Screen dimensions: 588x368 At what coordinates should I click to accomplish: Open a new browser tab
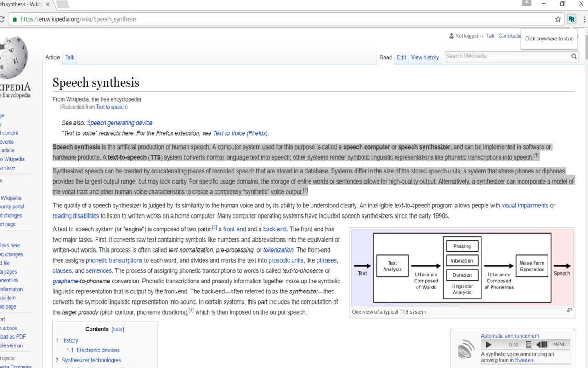pyautogui.click(x=62, y=5)
